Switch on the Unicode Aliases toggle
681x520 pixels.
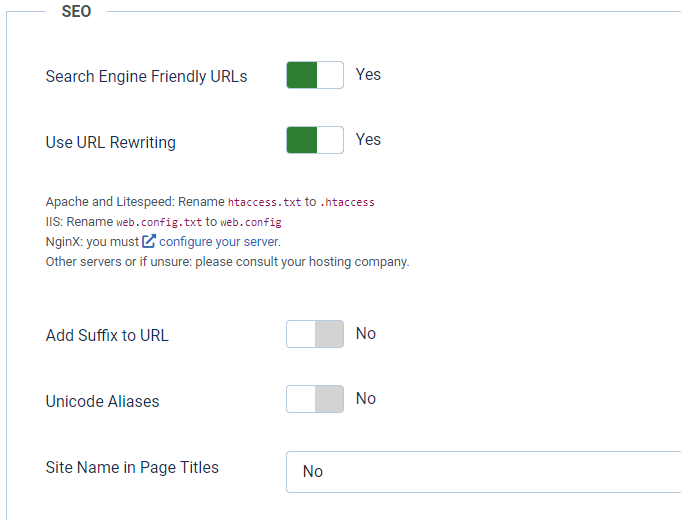[315, 399]
